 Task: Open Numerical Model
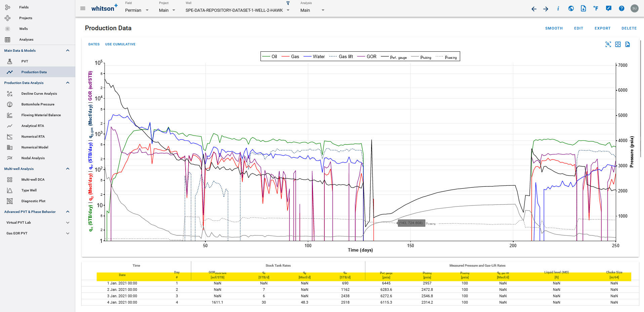[37, 147]
